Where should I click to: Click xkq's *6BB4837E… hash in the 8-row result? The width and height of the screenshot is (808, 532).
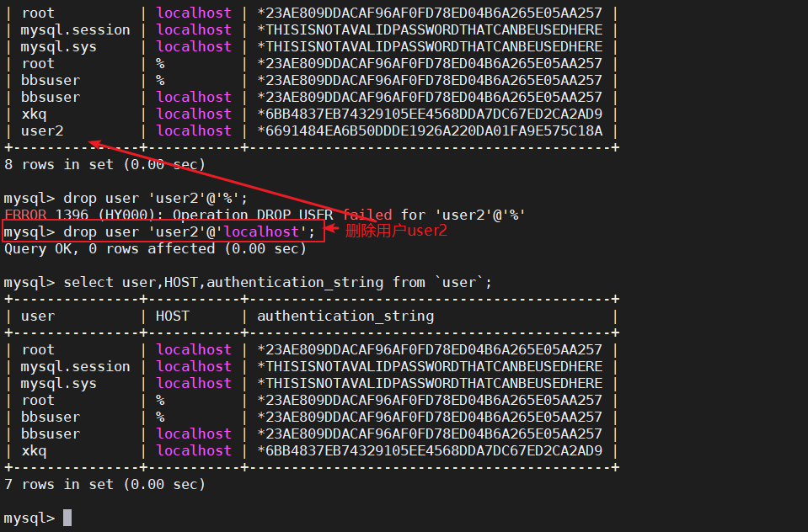click(430, 114)
